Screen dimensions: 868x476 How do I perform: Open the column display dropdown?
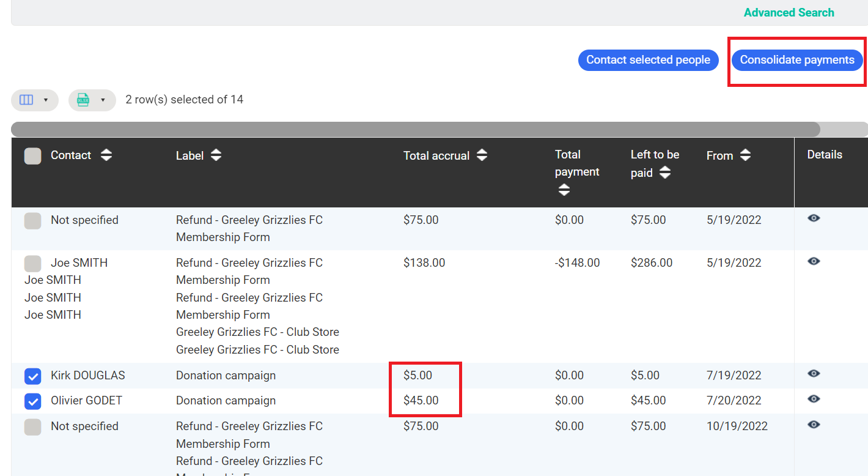(34, 100)
